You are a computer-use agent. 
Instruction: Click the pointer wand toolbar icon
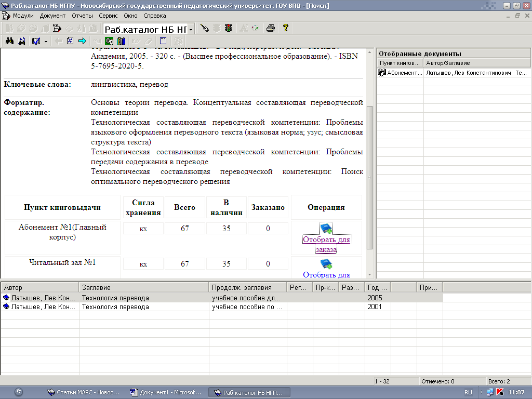click(204, 28)
